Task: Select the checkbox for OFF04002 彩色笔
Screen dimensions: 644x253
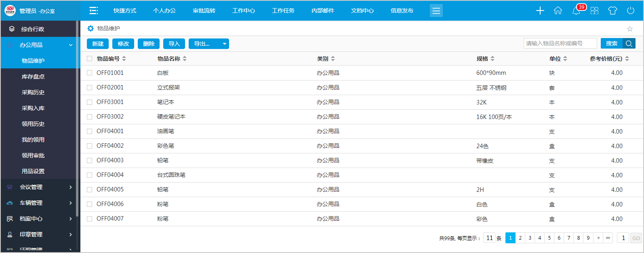Action: pyautogui.click(x=90, y=146)
